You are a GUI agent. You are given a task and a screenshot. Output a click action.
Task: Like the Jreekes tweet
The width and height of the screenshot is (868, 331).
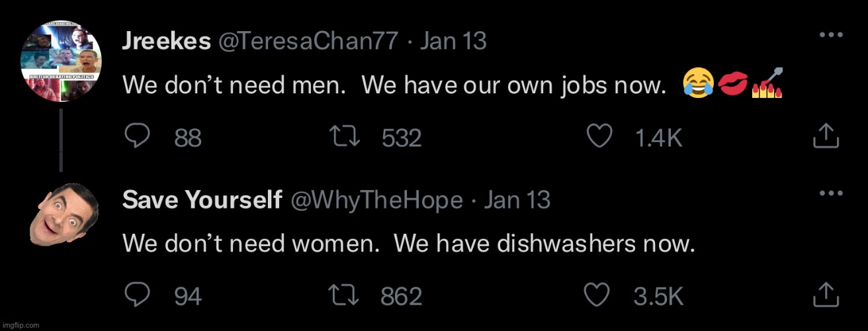pyautogui.click(x=600, y=136)
